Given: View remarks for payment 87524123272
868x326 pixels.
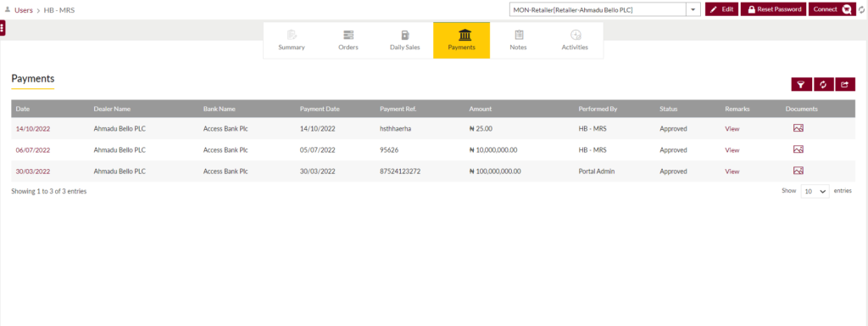Looking at the screenshot, I should 732,171.
